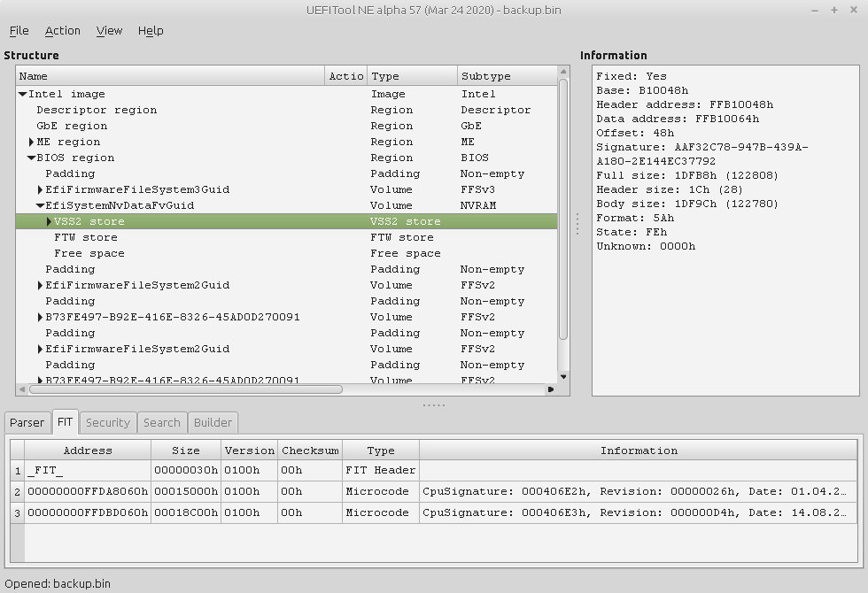Click the Subtype column header
The height and width of the screenshot is (593, 868).
(x=507, y=76)
